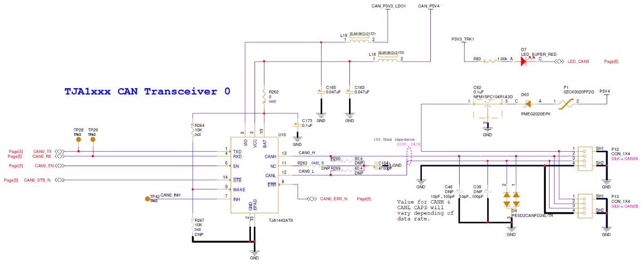Click the "SILK = CAN0B" label
Screen dimensions: 644x265
[625, 206]
